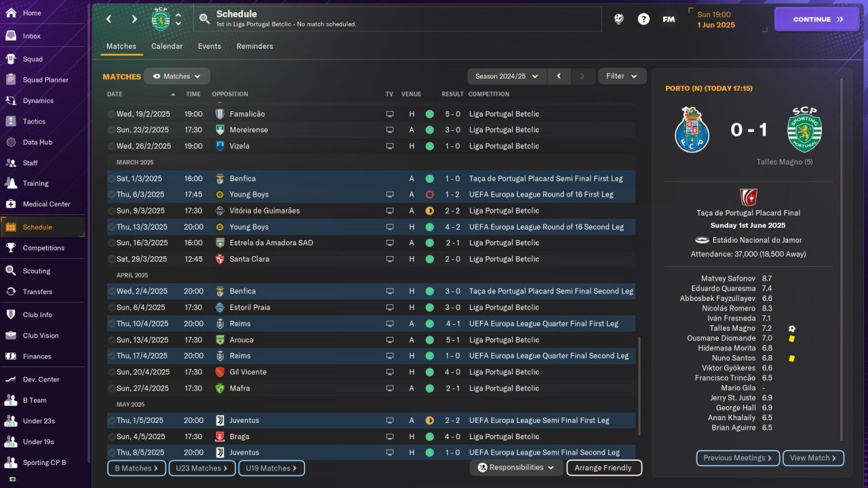Viewport: 868px width, 488px height.
Task: Navigate back with the left arrow
Action: coord(108,19)
